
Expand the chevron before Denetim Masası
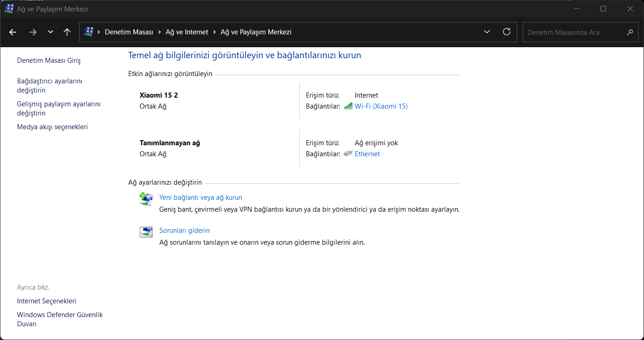(x=99, y=32)
